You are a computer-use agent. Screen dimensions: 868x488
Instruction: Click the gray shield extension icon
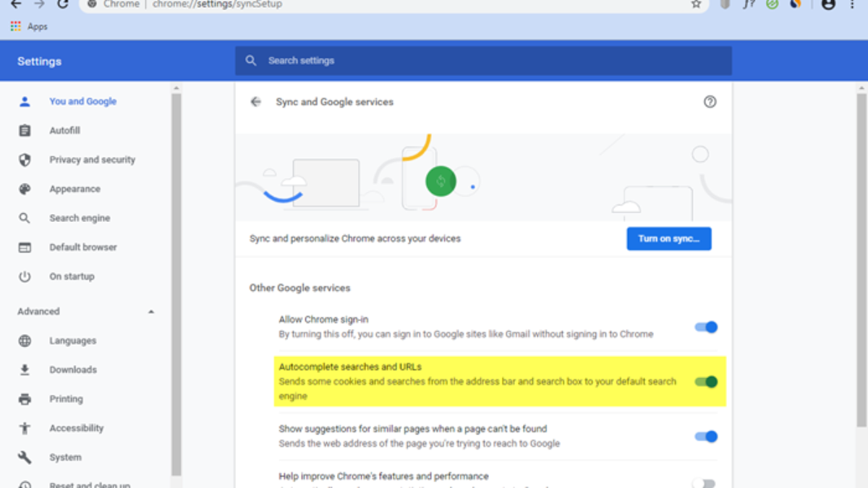tap(726, 4)
